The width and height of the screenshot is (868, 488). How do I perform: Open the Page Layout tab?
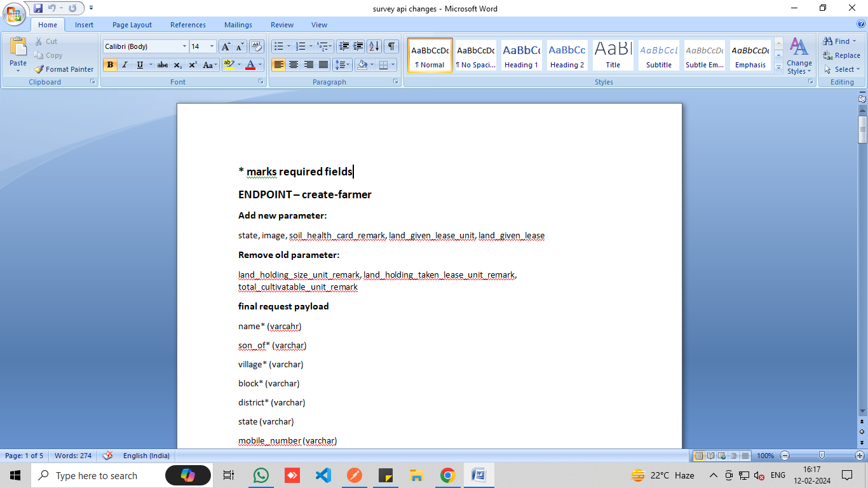pos(132,25)
